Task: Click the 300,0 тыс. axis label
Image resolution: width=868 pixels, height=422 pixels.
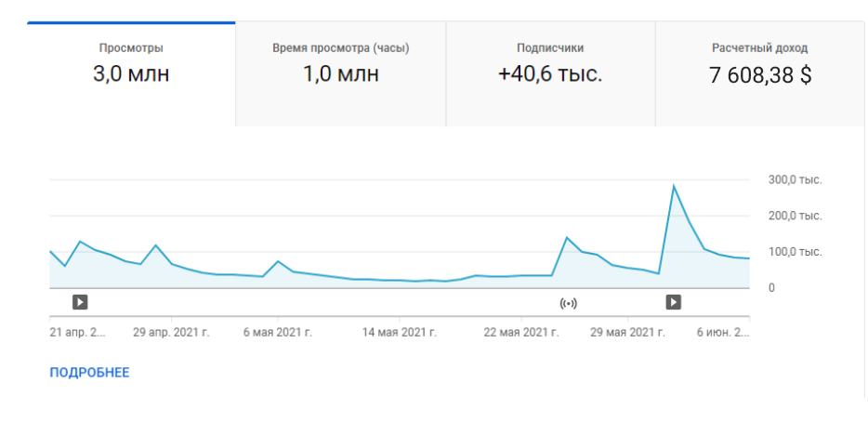Action: click(x=796, y=180)
